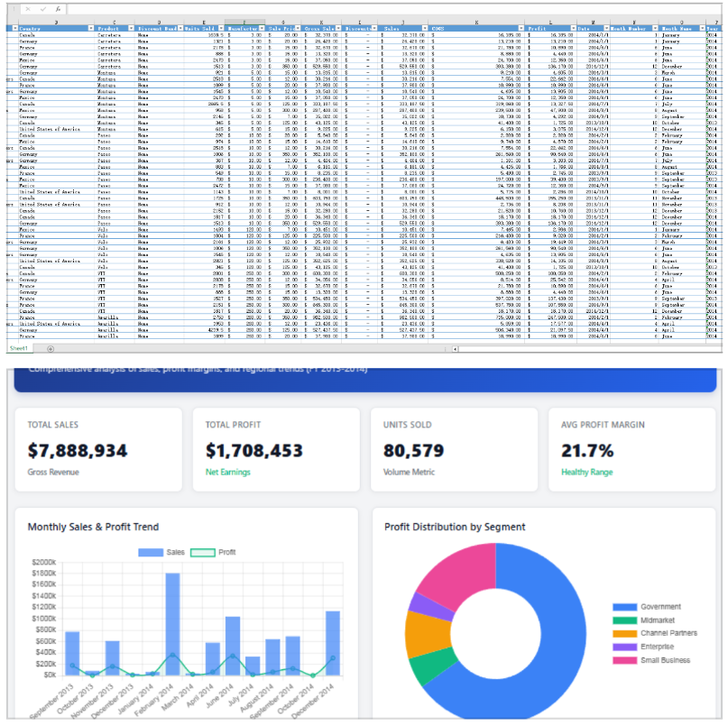This screenshot has width=728, height=726.
Task: Click the September 2013 sales bar
Action: (72, 653)
